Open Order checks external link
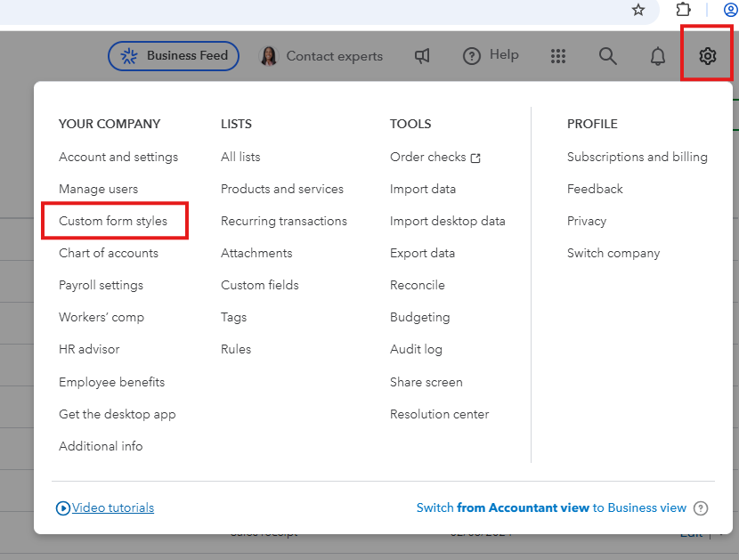The width and height of the screenshot is (739, 560). point(435,157)
